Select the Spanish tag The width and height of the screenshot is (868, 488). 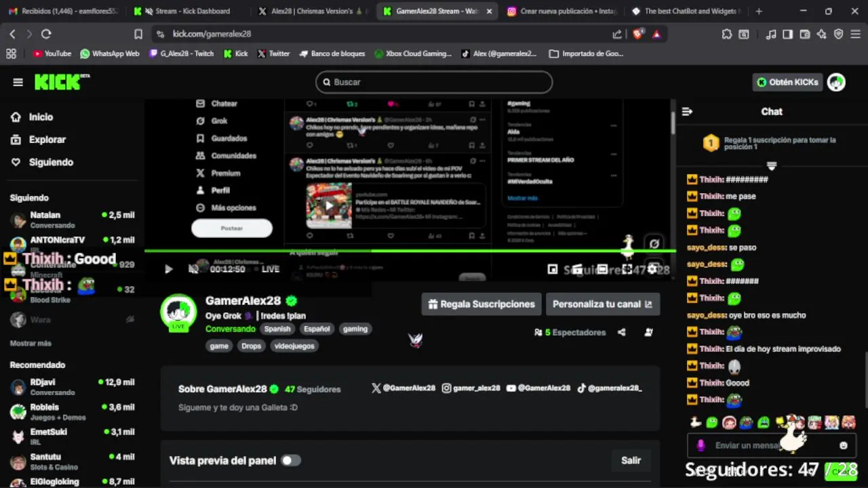(x=277, y=329)
